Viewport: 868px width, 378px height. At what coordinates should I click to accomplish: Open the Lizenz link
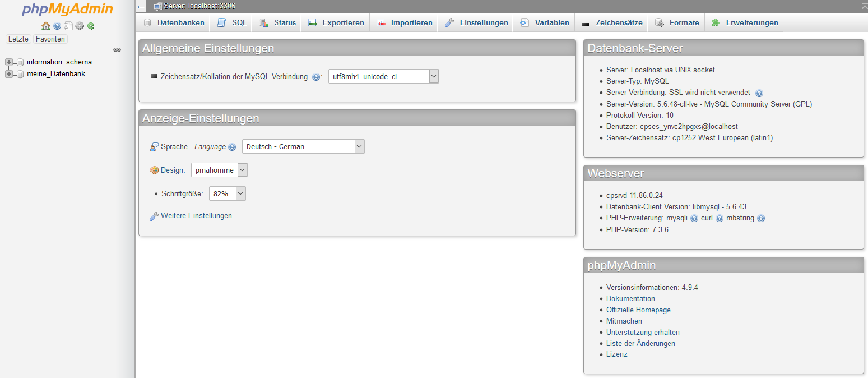click(617, 355)
